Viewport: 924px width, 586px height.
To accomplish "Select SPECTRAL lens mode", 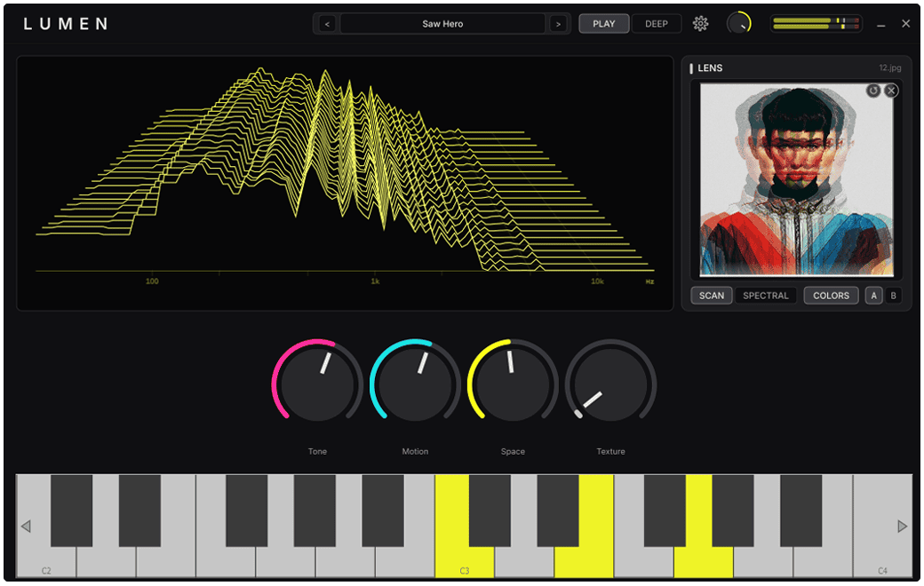I will click(x=766, y=296).
